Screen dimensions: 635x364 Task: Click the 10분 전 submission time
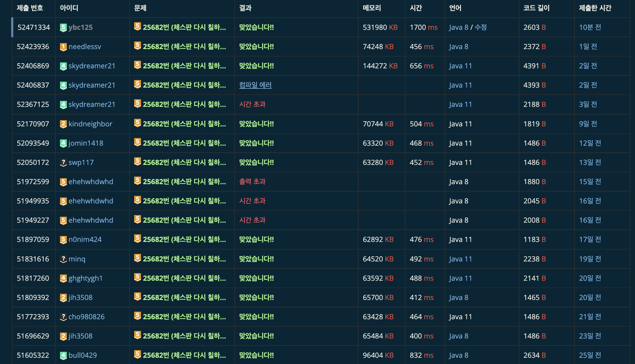(x=590, y=27)
